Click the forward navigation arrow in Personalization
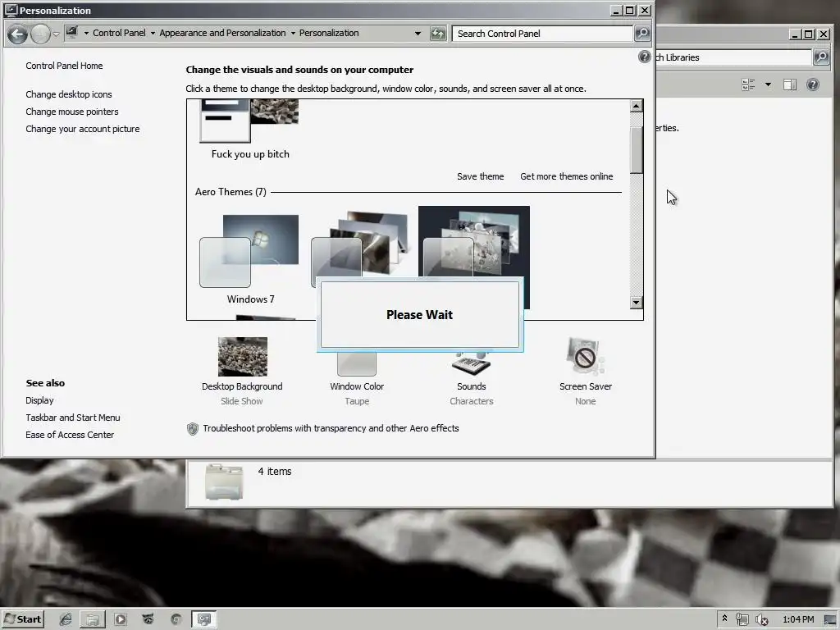The image size is (840, 630). [40, 34]
